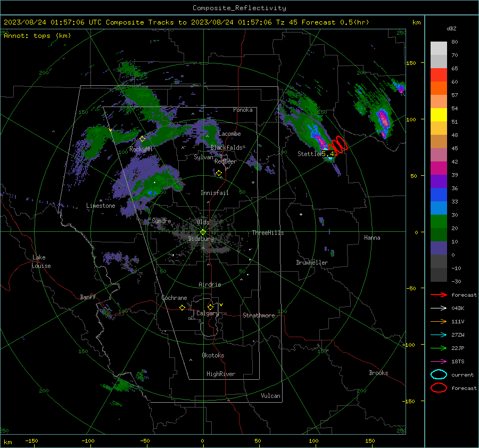Select the bright yellow 54 dBZ swatch
The width and height of the screenshot is (479, 448).
[x=439, y=115]
